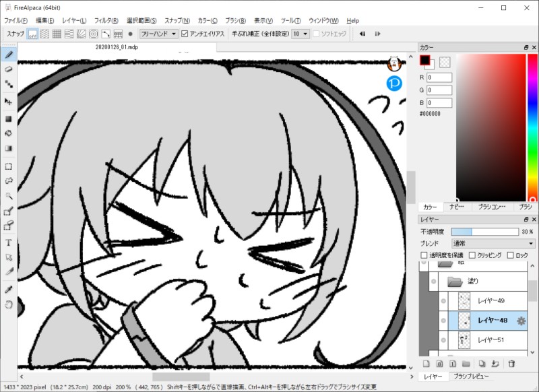
Task: Add a new layer folder
Action: coord(466,364)
